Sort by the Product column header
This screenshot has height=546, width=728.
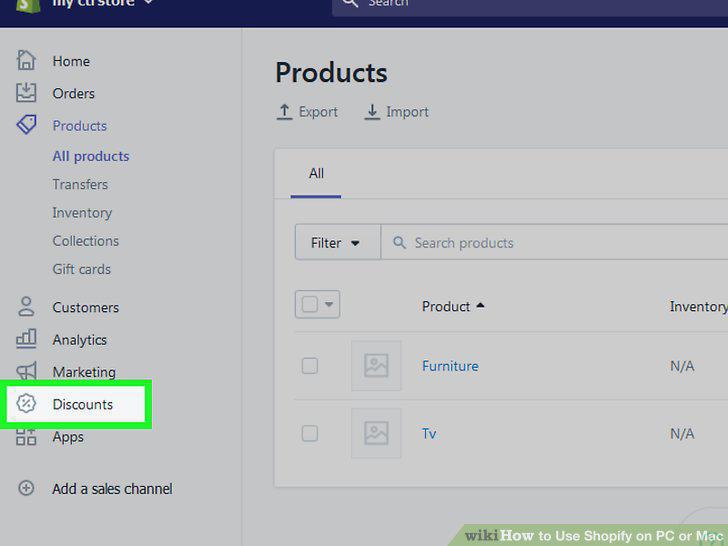453,306
